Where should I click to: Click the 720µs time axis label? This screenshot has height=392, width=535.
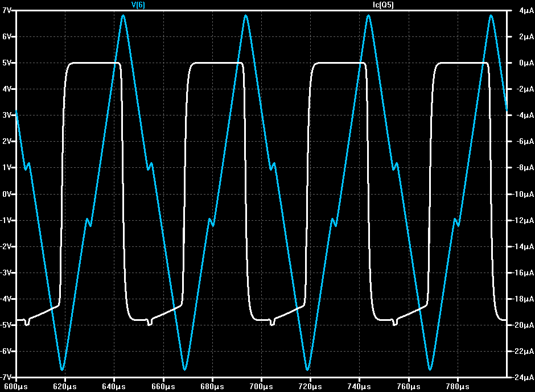click(310, 386)
